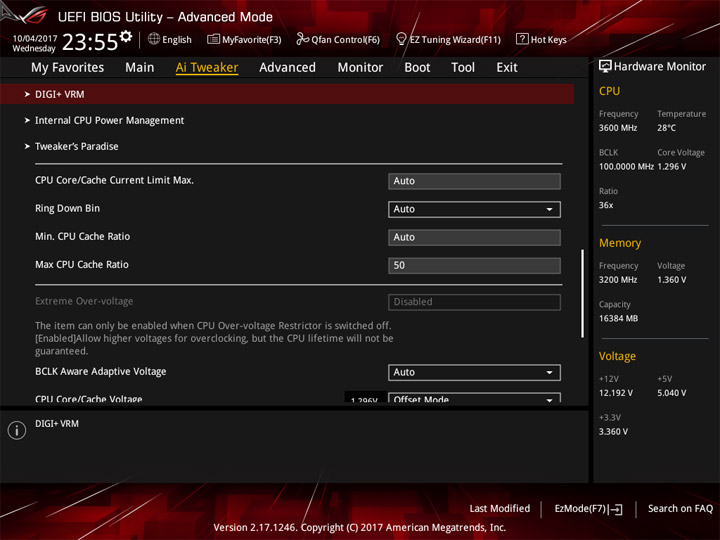Switch to EzMode(F7)
This screenshot has width=720, height=540.
[588, 509]
